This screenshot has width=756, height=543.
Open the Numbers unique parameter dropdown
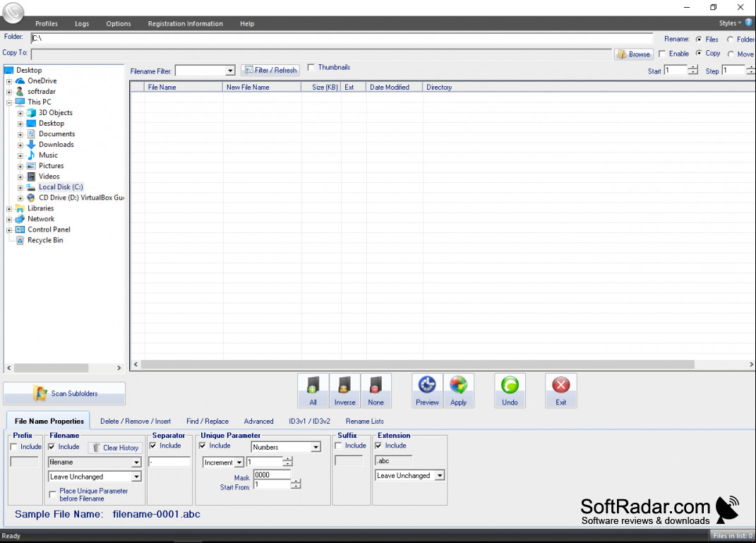coord(316,447)
